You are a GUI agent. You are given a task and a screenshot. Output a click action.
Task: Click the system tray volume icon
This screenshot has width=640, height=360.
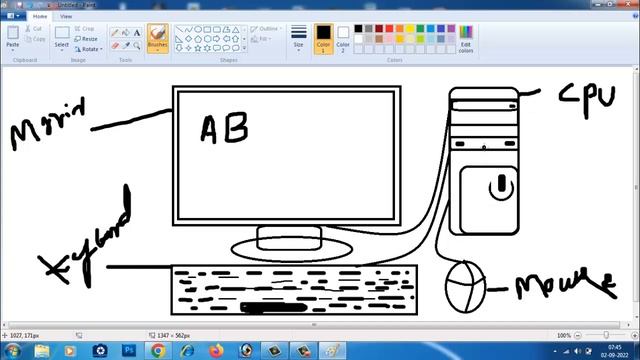(x=577, y=351)
